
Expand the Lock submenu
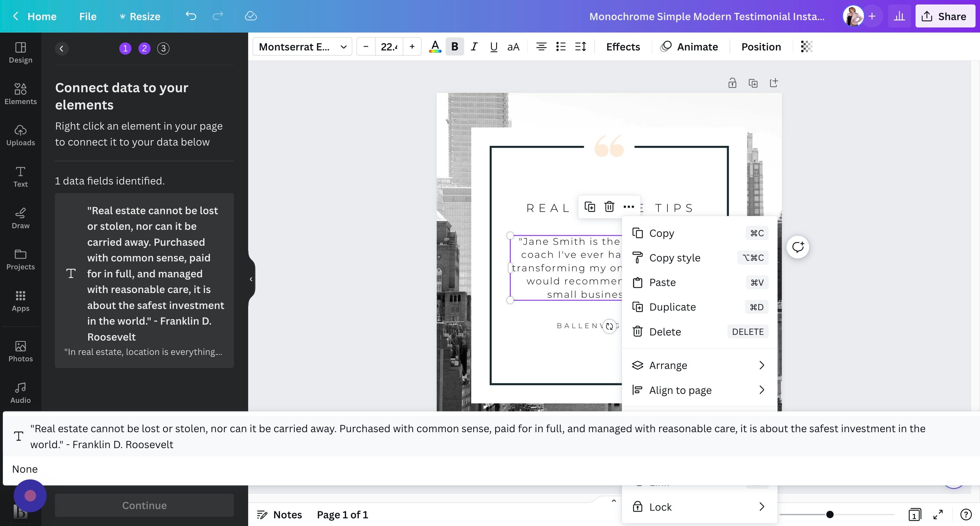click(700, 507)
